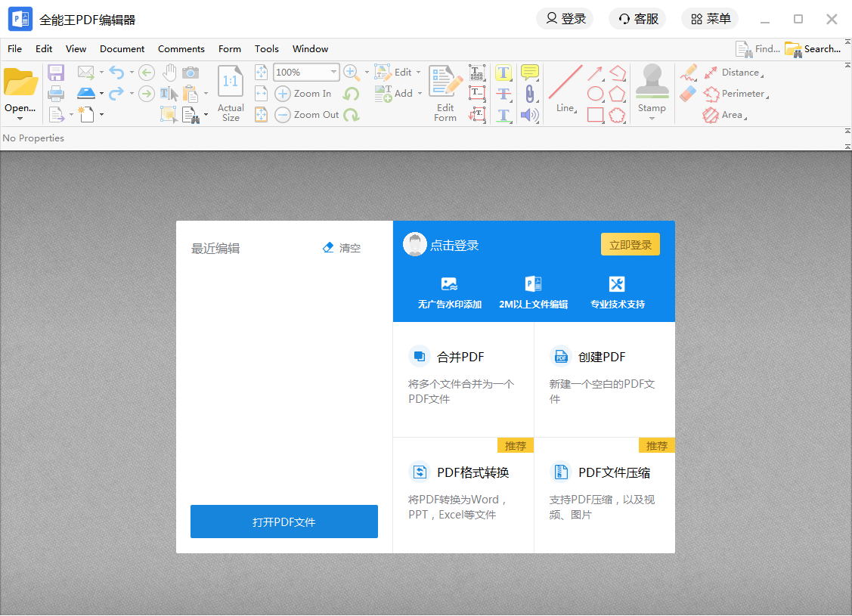Expand the Stamp dropdown arrow
The height and width of the screenshot is (616, 852).
click(652, 119)
